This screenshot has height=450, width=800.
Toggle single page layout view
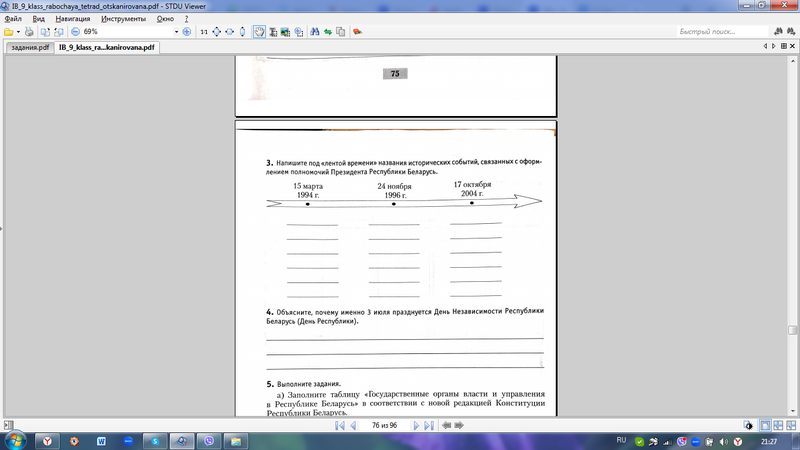point(765,426)
